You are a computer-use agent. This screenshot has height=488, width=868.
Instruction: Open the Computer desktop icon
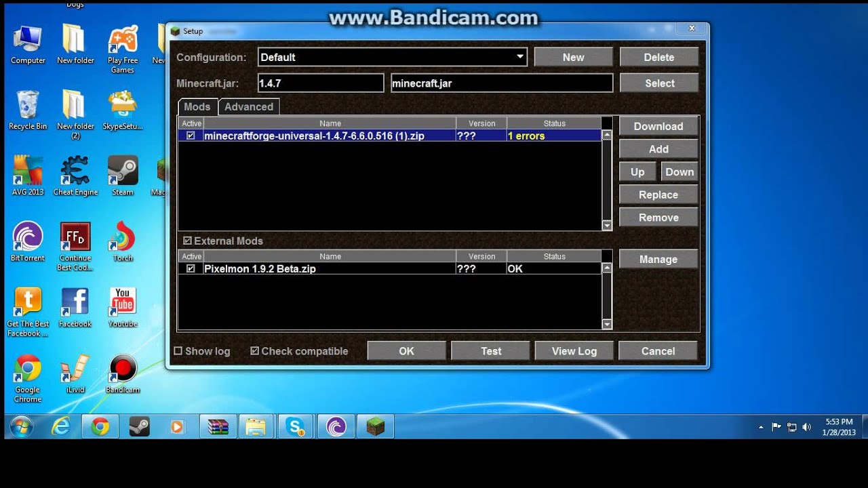(x=28, y=45)
